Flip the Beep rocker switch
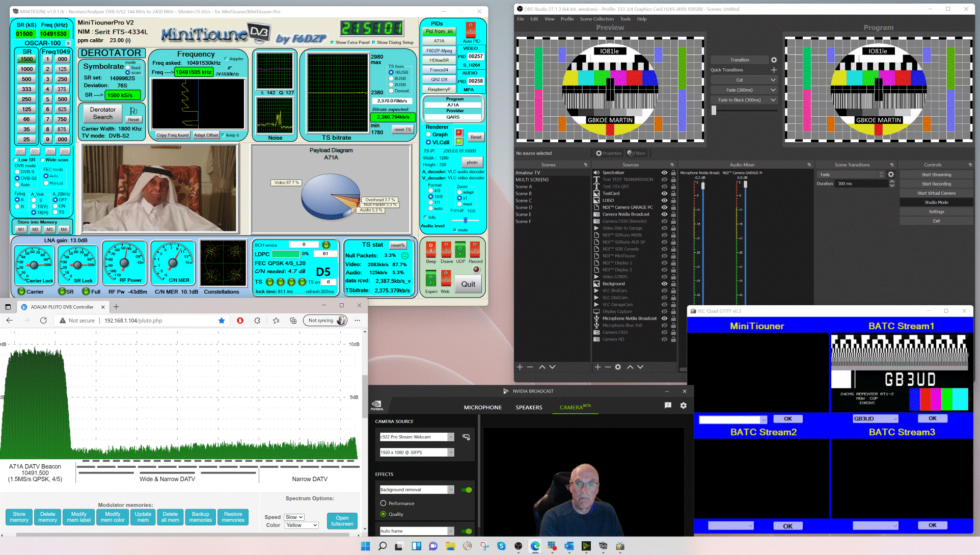 point(431,250)
